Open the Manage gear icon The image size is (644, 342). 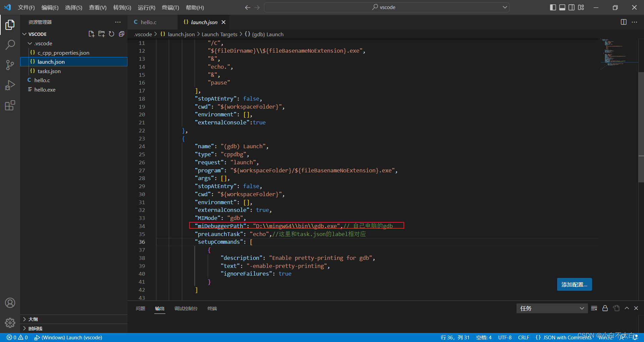point(10,323)
